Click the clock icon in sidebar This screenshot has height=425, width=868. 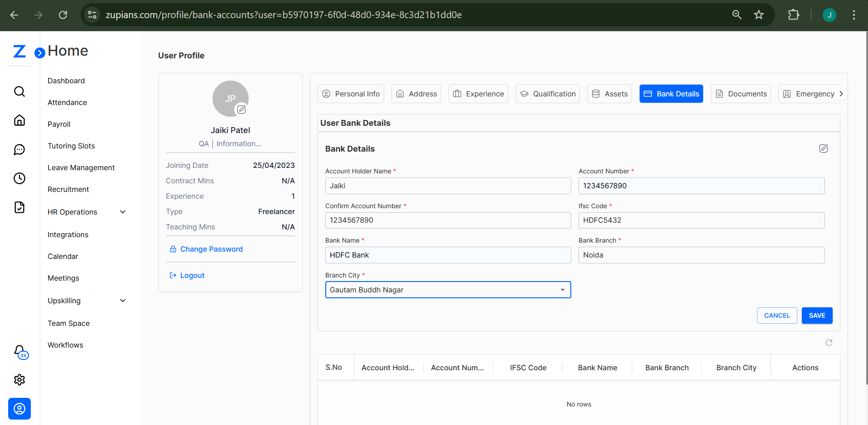19,178
